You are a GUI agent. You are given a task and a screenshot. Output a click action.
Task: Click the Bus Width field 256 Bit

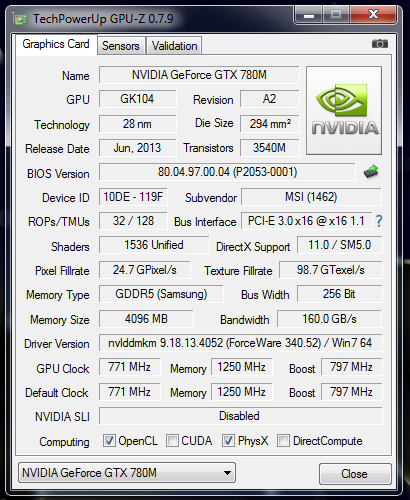[340, 294]
